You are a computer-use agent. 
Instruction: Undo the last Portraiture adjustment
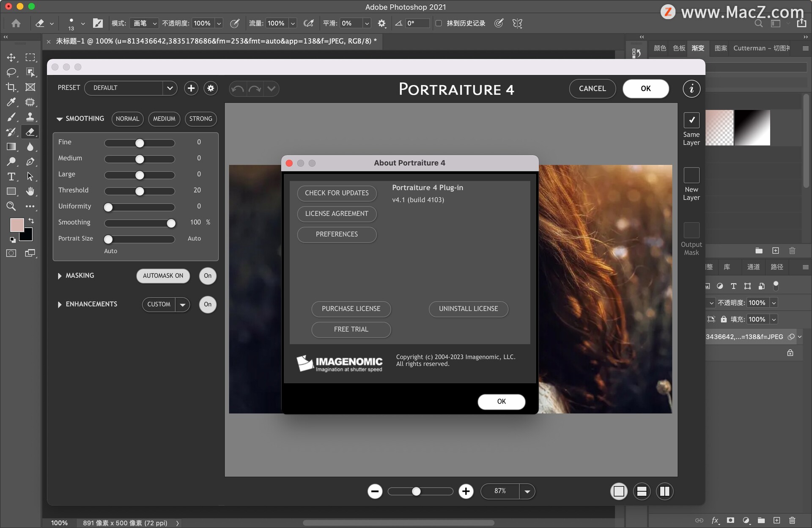[238, 89]
